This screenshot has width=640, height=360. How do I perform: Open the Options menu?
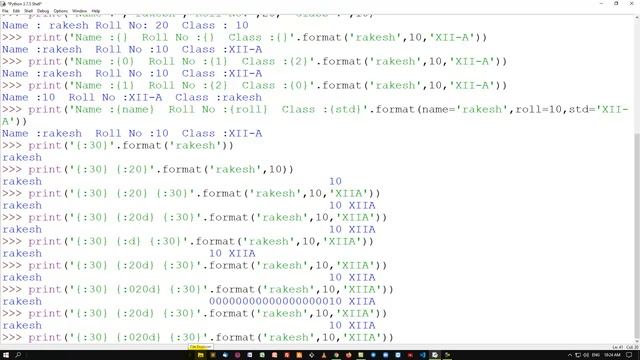coord(60,11)
